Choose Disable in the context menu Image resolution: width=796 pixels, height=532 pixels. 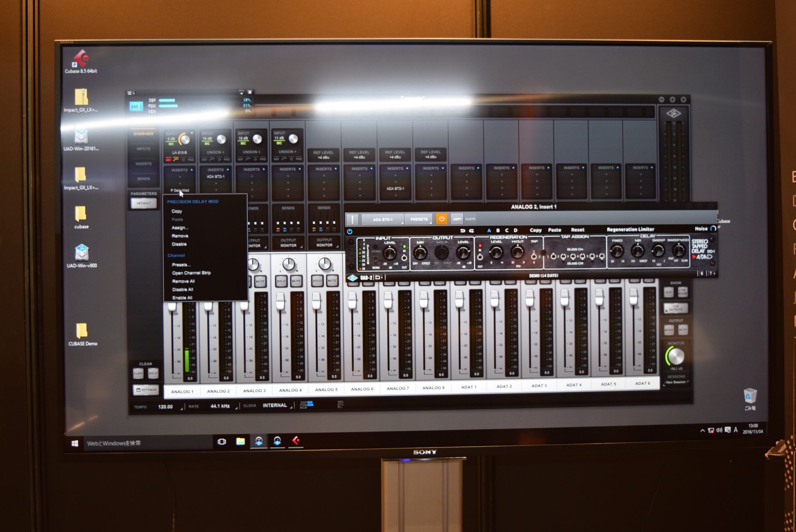179,244
